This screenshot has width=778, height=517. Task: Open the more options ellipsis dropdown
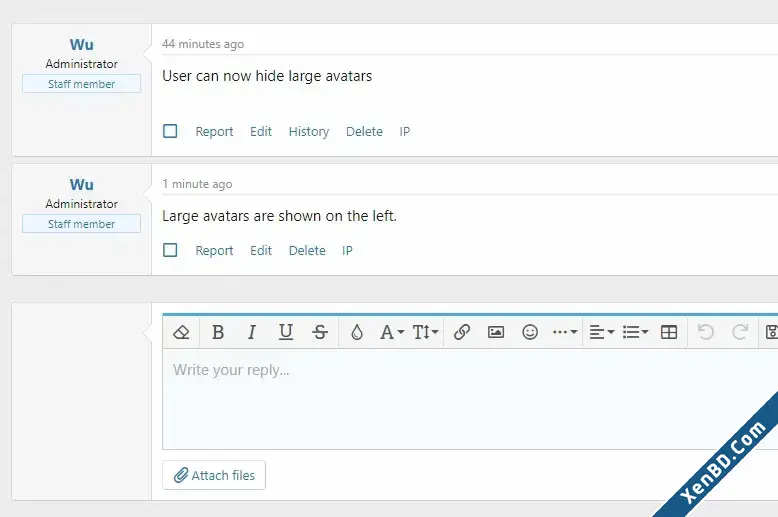pos(565,332)
